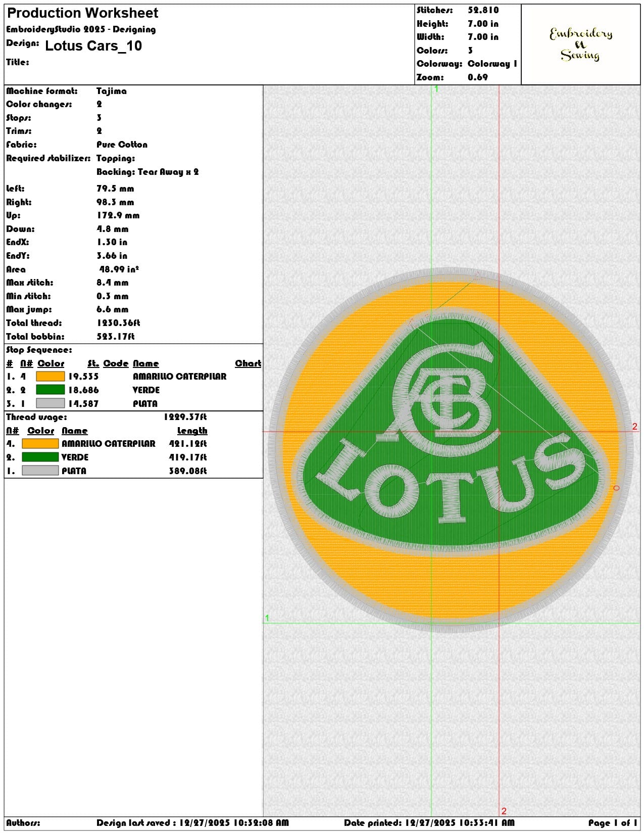644x834 pixels.
Task: Click the Embroidery & Sewing logo
Action: (x=581, y=44)
